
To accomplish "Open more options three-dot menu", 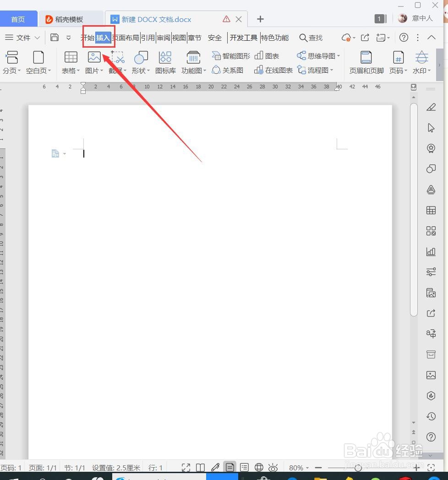I will (x=418, y=38).
